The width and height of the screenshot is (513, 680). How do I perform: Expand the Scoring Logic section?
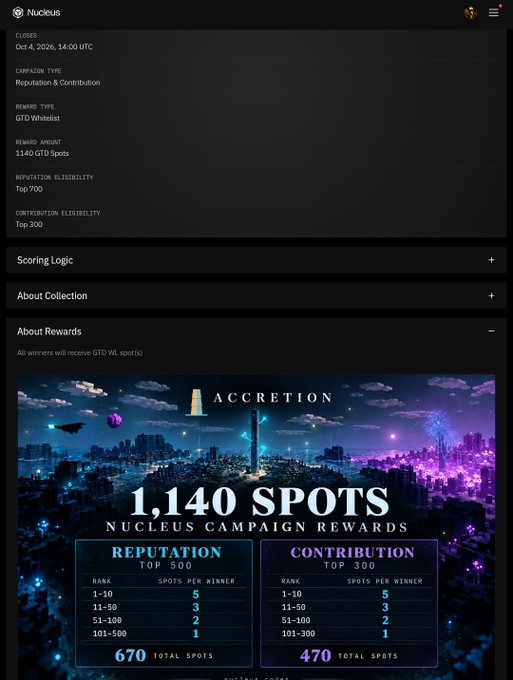pos(256,260)
